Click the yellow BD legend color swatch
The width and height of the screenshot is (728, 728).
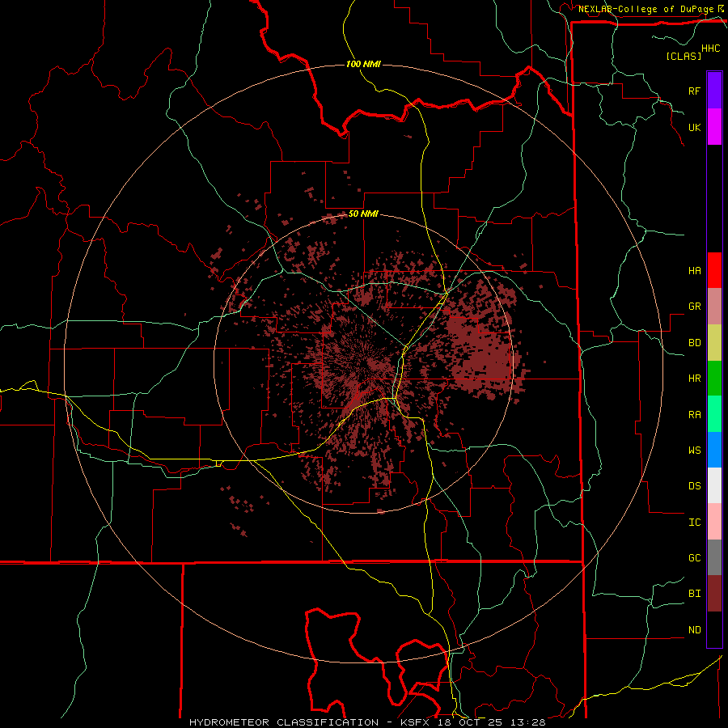(x=714, y=343)
